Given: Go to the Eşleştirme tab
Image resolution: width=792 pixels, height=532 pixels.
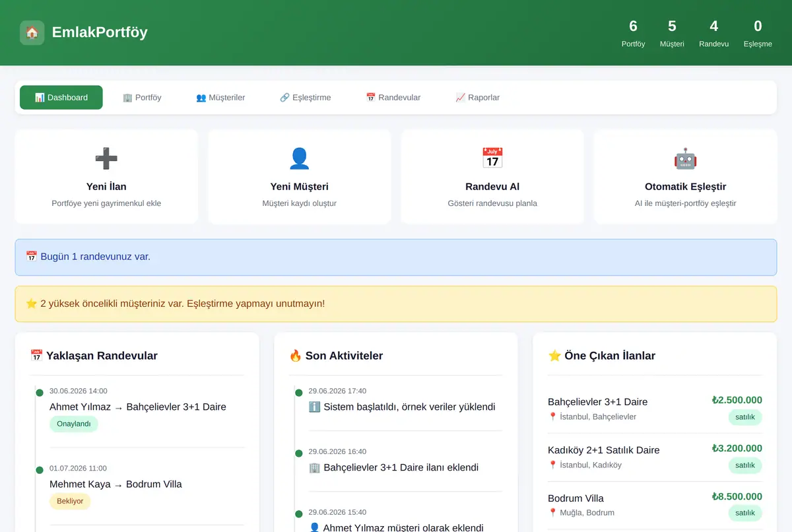Looking at the screenshot, I should point(306,97).
